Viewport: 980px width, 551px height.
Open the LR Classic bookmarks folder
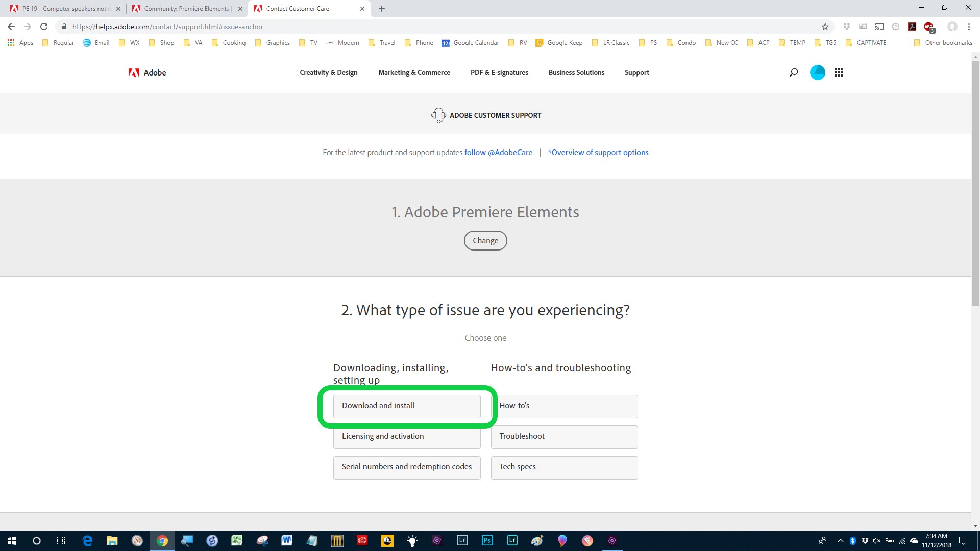click(610, 43)
